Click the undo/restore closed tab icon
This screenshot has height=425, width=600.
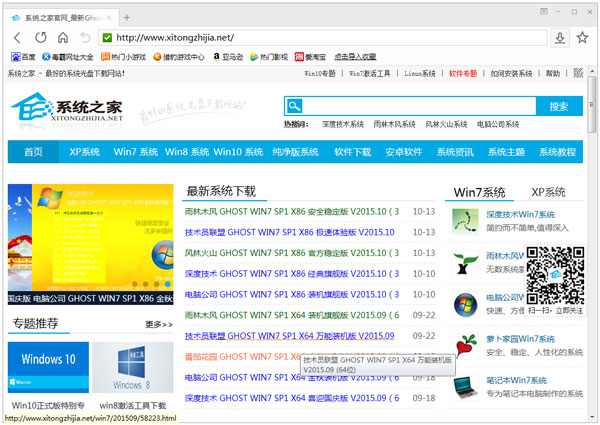coord(85,37)
